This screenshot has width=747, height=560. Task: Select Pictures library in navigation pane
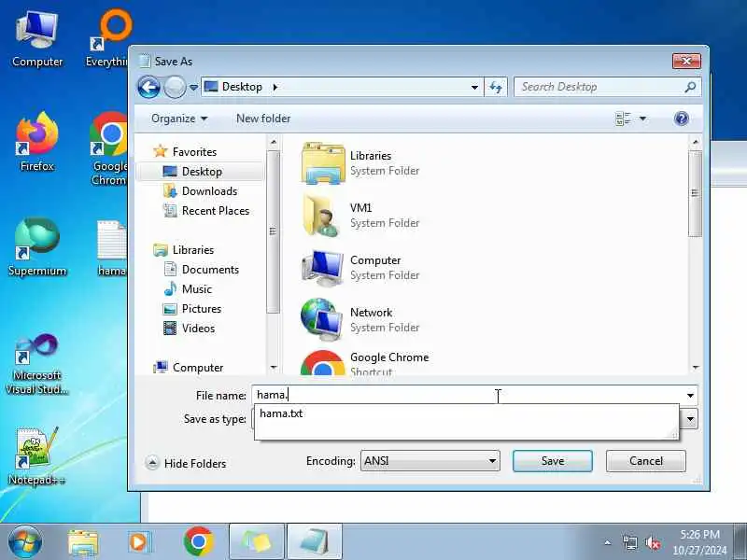(x=201, y=309)
